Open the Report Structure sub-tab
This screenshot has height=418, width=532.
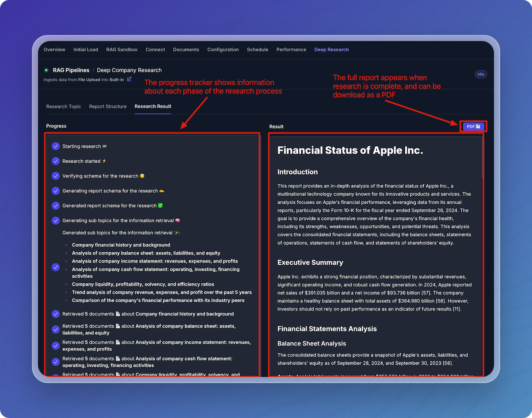(108, 106)
